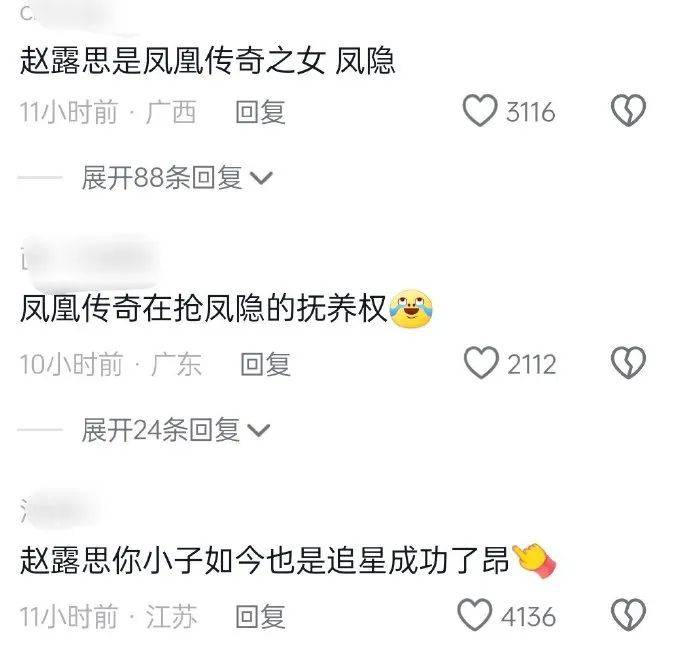Screen dimensions: 690x664
Task: Click the crying-laughing emoji in second comment
Action: 411,309
